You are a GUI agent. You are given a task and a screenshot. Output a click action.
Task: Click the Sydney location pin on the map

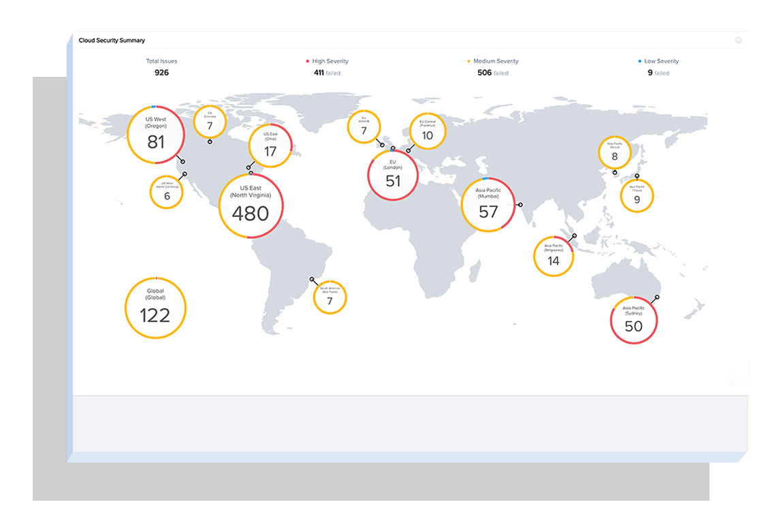pos(657,297)
